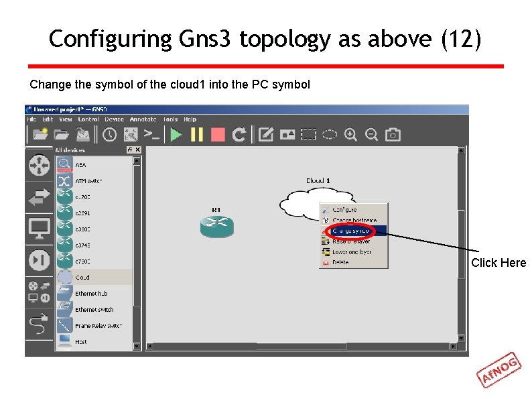
Task: Open the snapshot clock icon
Action: click(110, 135)
